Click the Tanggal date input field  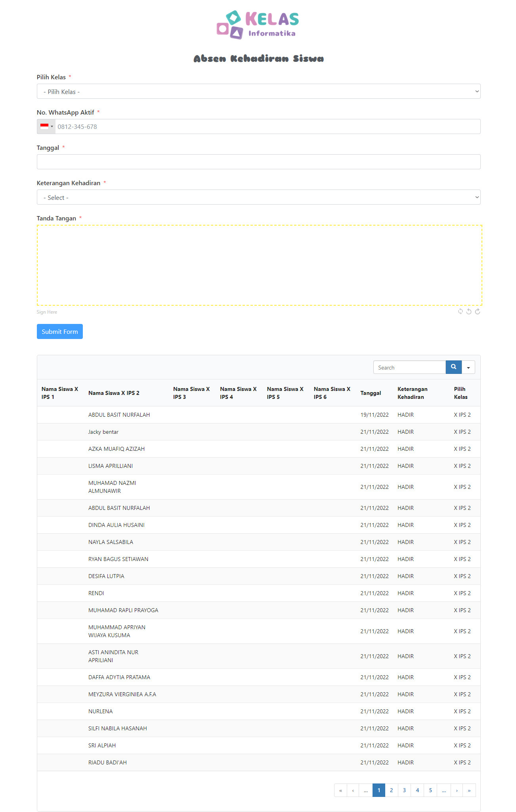pos(258,162)
